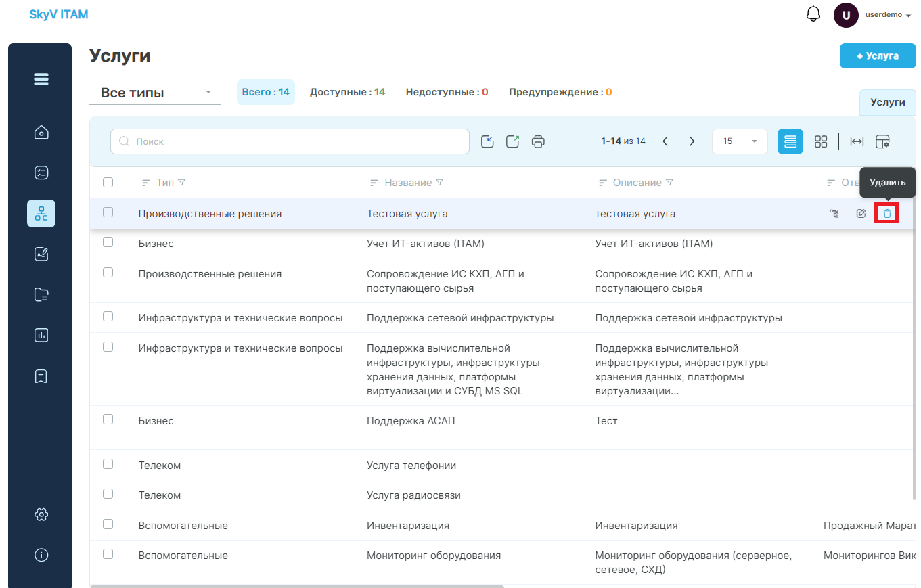
Task: Click the export icon with green arrow
Action: click(512, 141)
